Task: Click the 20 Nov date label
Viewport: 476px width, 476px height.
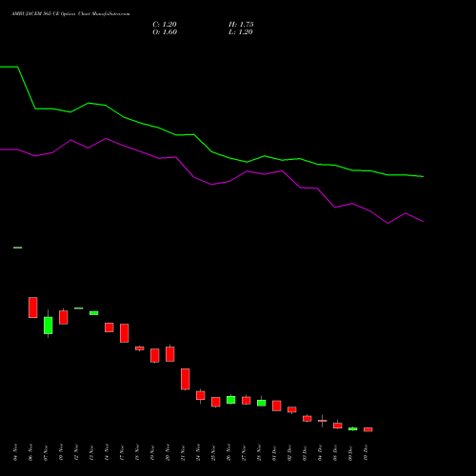Action: point(168,452)
